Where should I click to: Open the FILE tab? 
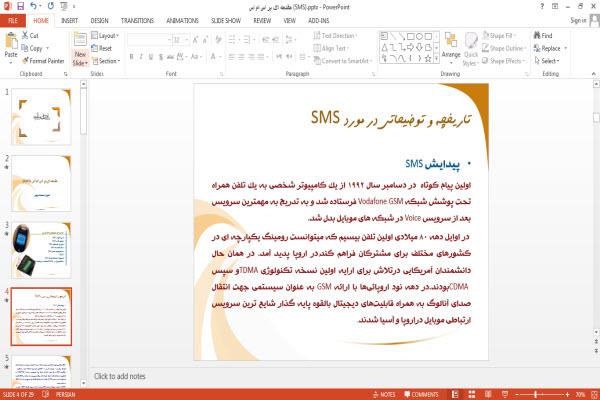coord(13,20)
